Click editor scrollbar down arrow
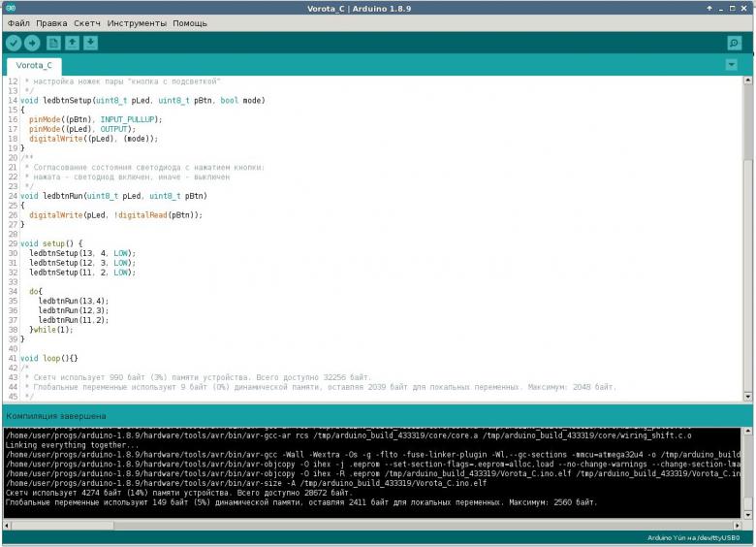Screen dimensions: 756x547 [748, 397]
